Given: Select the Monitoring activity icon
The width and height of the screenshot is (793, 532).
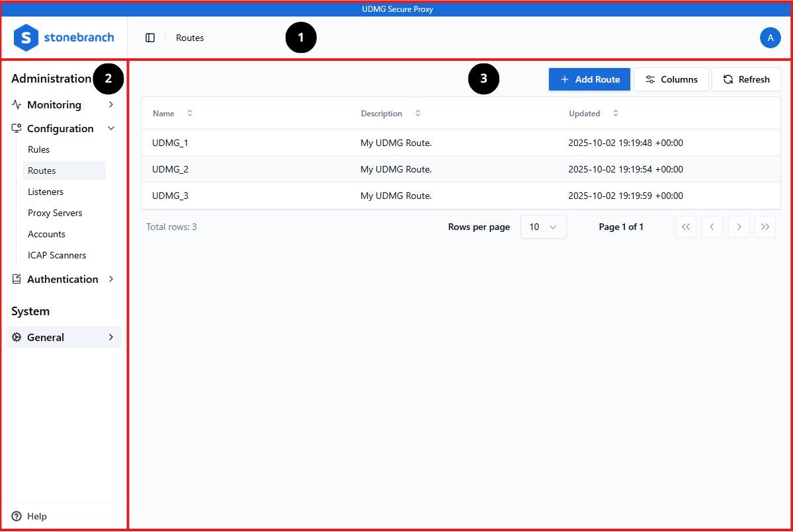Looking at the screenshot, I should point(16,104).
